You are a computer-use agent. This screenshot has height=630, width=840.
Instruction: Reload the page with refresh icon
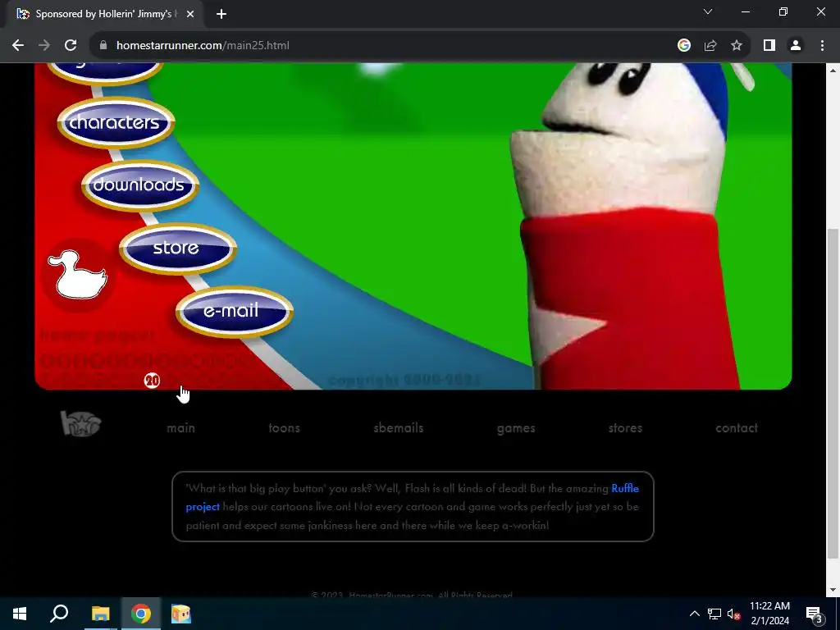pos(71,46)
